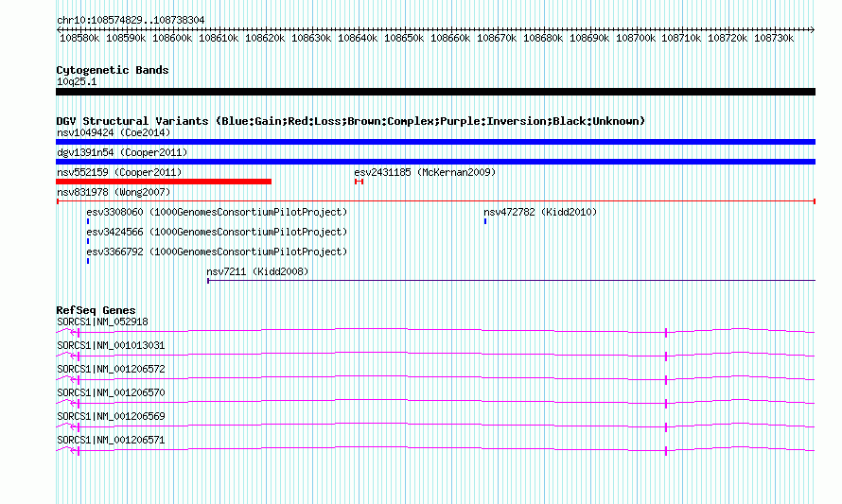Click the blue marker under esv3308060

tap(88, 221)
